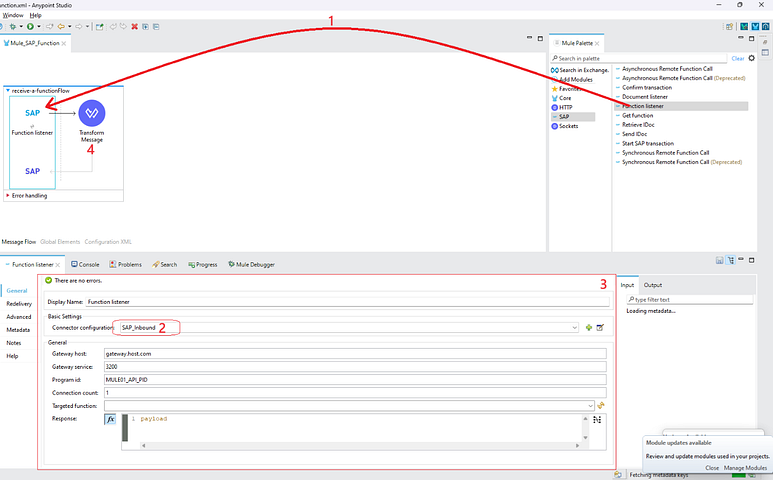Switch to the Global Elements view tab
Screen dimensions: 773x480
point(60,242)
